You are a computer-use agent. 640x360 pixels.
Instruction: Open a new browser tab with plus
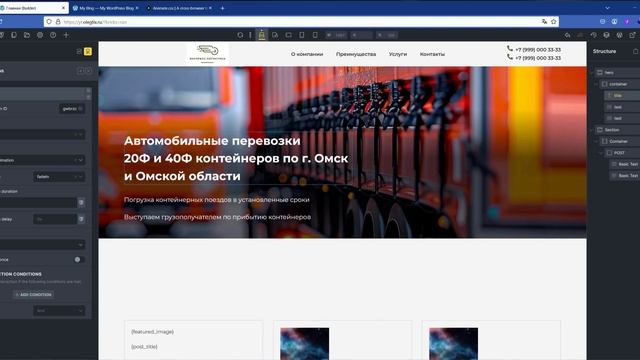222,8
